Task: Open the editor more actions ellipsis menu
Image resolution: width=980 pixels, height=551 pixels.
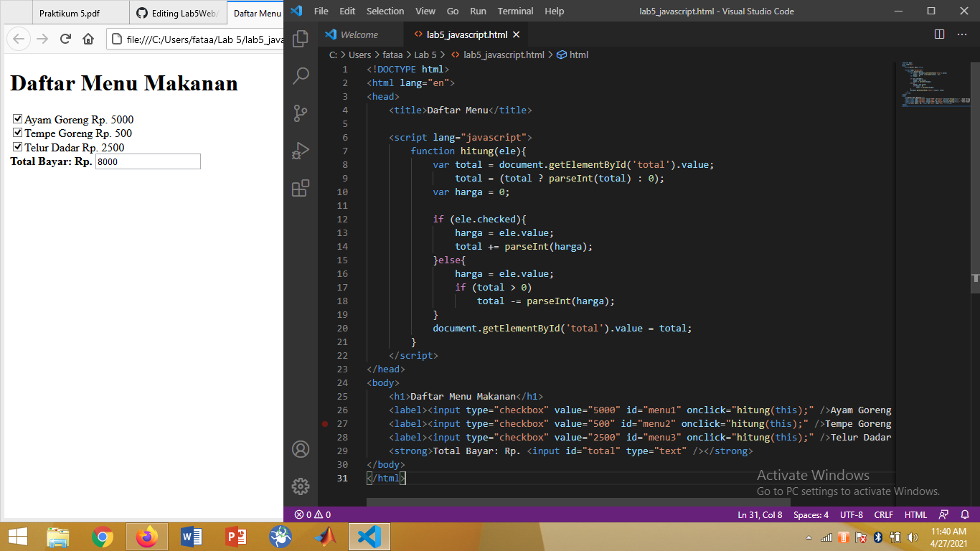Action: click(x=962, y=34)
